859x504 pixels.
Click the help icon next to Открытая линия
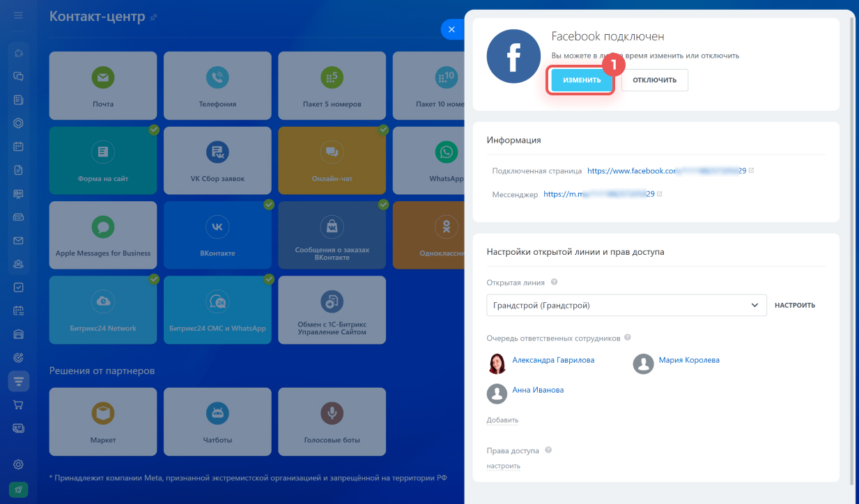[x=555, y=283]
